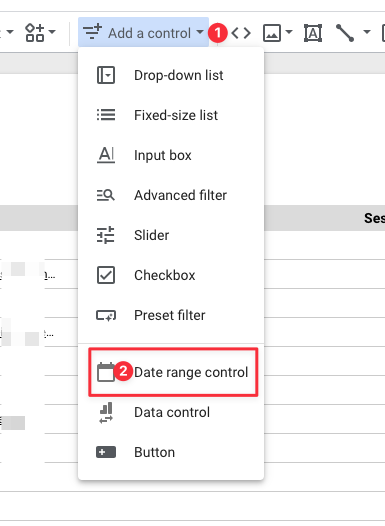Choose Date range control option
385x526 pixels.
click(x=173, y=372)
